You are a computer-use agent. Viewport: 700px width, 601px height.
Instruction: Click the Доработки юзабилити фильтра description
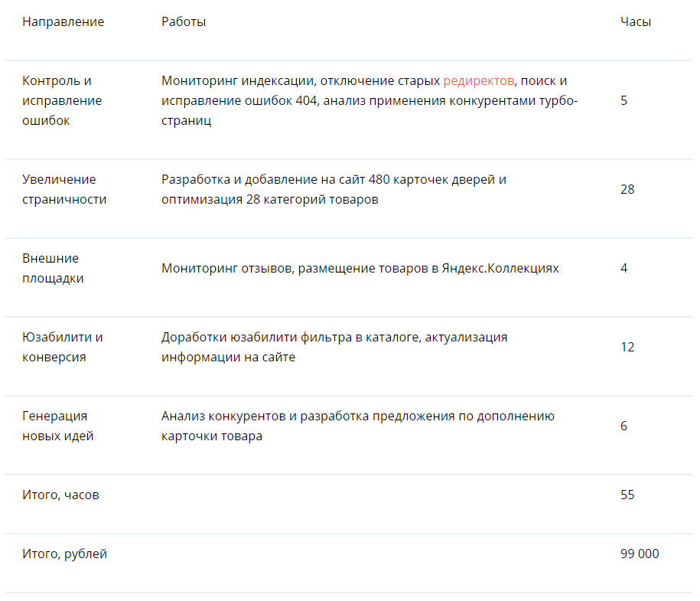334,347
